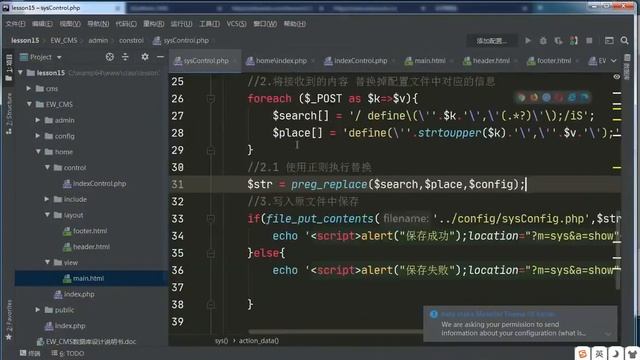
Task: Open in Internet Explorer from the browser icons
Action: click(571, 97)
